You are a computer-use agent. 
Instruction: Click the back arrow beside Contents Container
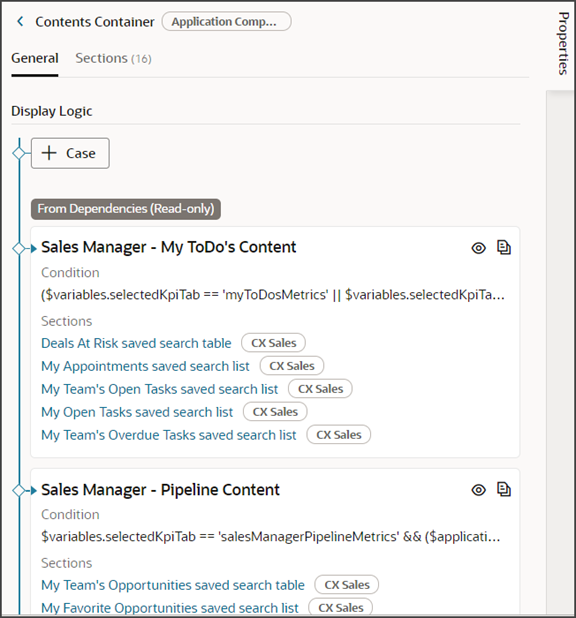[x=20, y=21]
